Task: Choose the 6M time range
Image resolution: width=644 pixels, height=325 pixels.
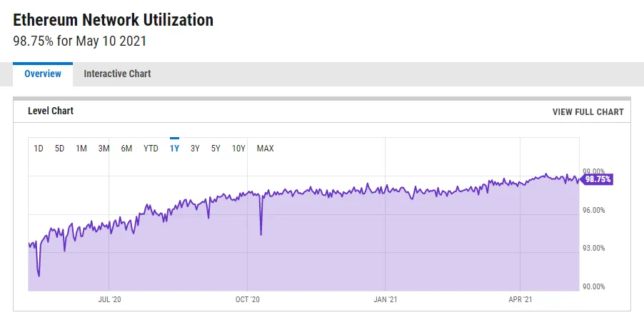Action: 126,149
